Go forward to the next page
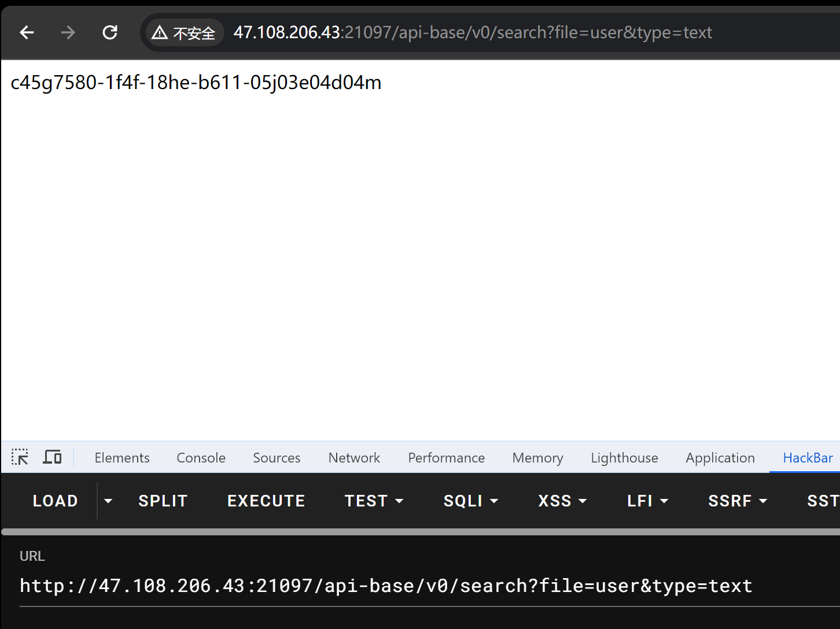840x629 pixels. pos(68,32)
